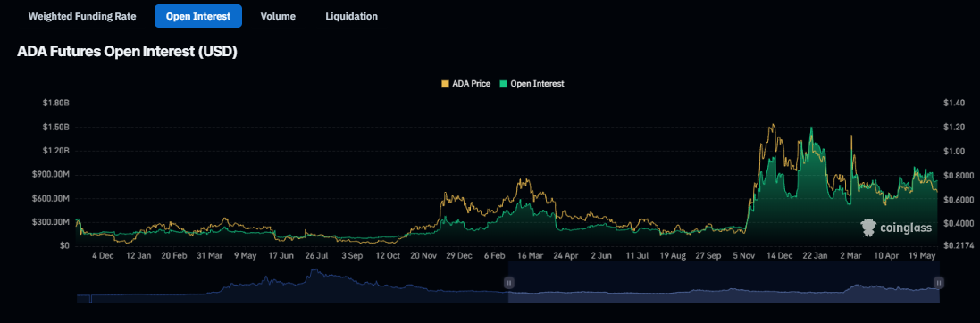This screenshot has width=980, height=323.
Task: Click the coinglass watermark text
Action: 906,228
